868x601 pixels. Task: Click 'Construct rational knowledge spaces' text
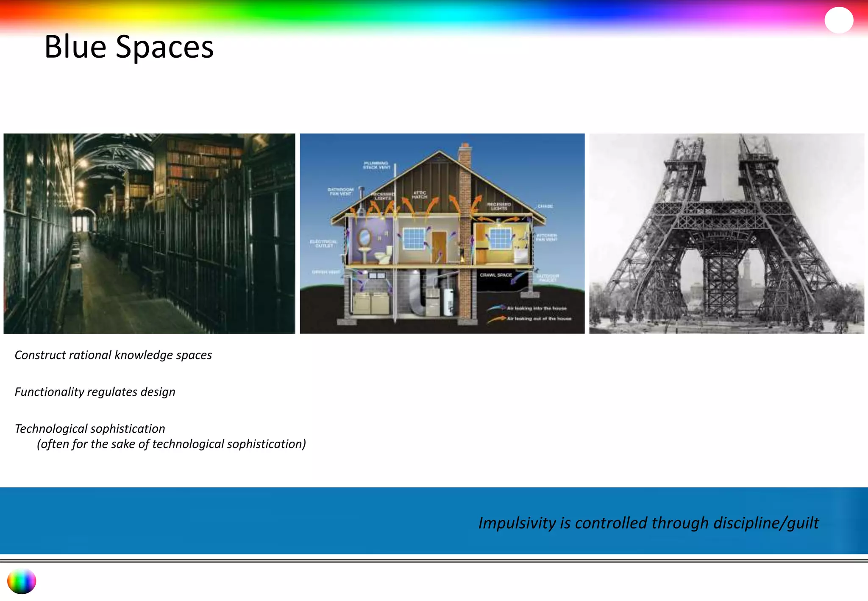click(113, 355)
